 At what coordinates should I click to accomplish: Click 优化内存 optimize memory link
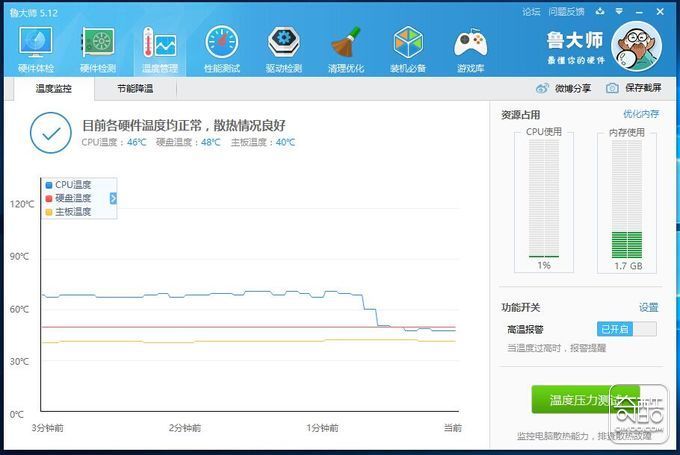coord(641,114)
